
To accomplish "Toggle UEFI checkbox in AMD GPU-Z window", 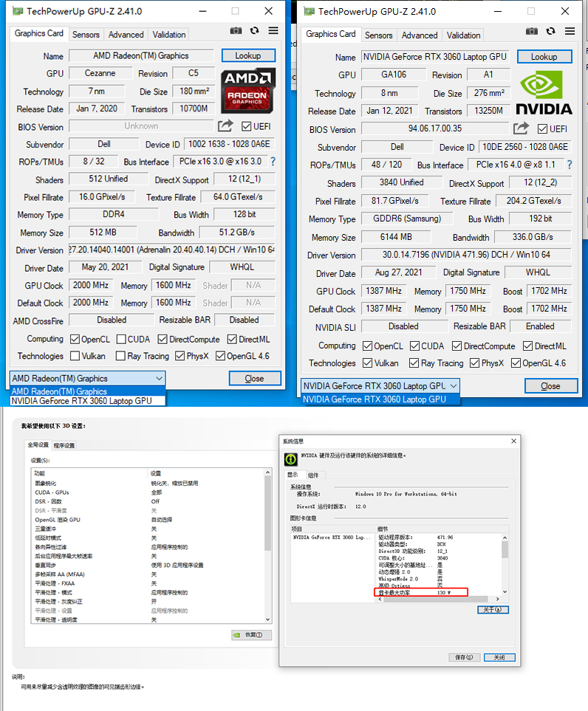I will pyautogui.click(x=247, y=126).
